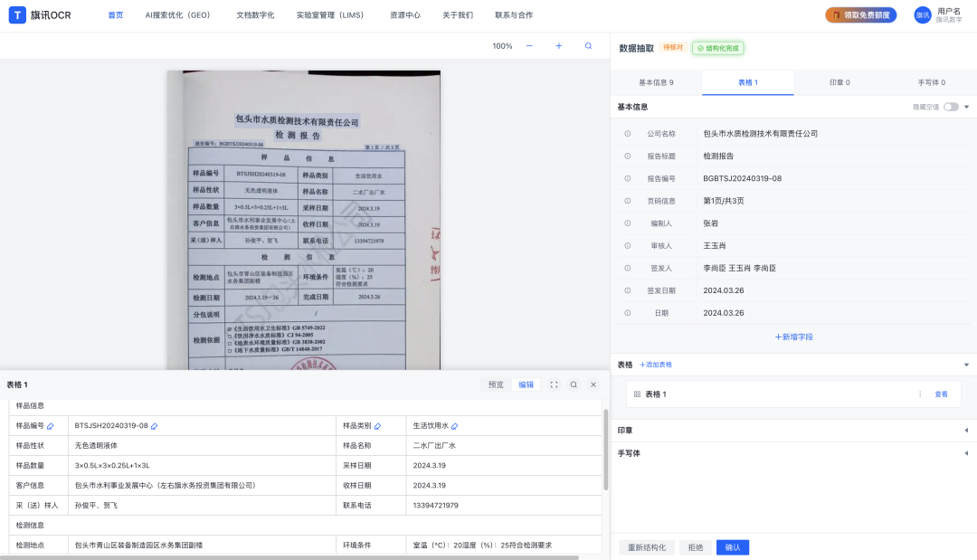
Task: Click the 确认 button
Action: 733,547
